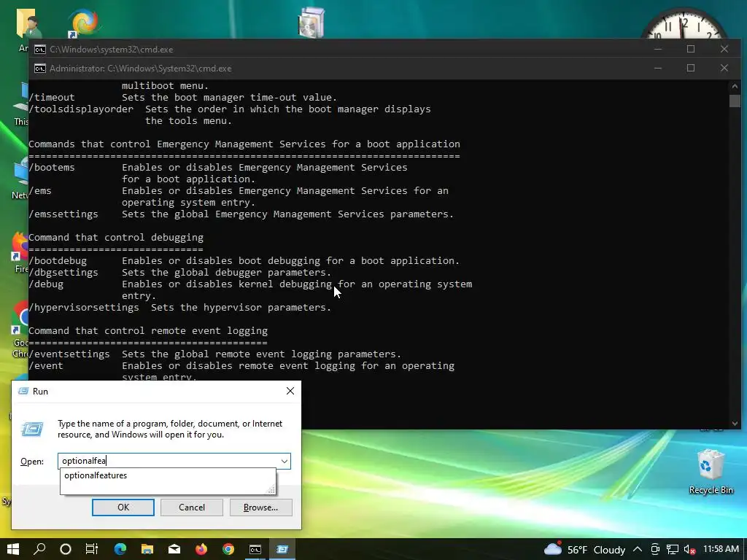Minimize the back C:\Windows\system32\cmd.exe window
The height and width of the screenshot is (560, 747).
point(658,49)
